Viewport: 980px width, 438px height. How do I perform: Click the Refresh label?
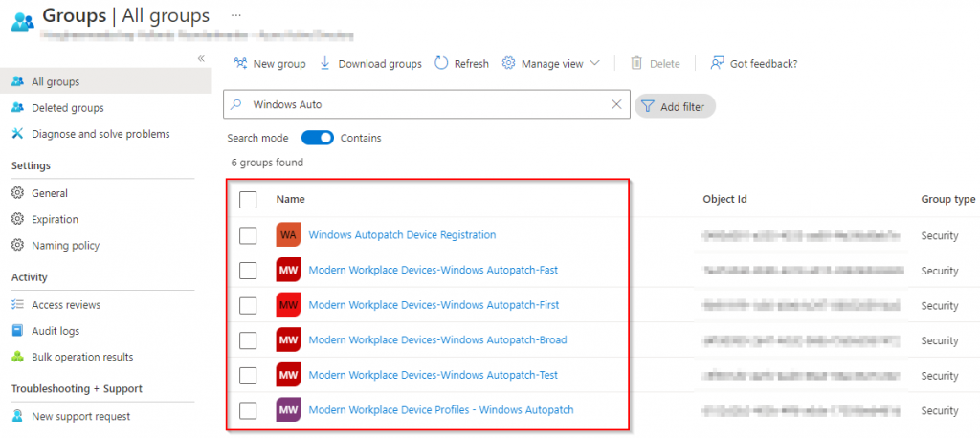[x=472, y=64]
